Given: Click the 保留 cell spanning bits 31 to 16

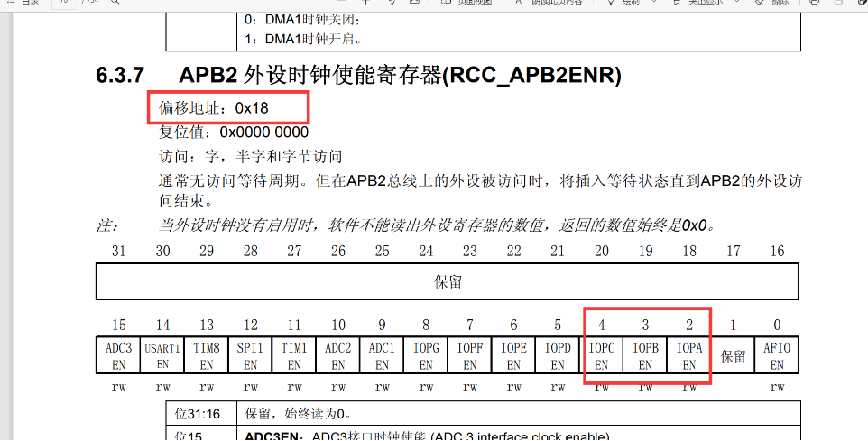Looking at the screenshot, I should point(448,281).
